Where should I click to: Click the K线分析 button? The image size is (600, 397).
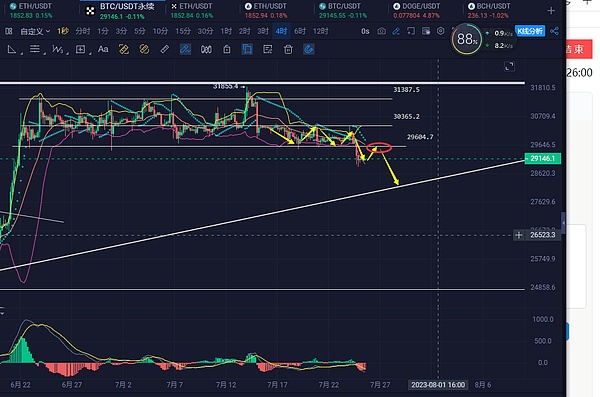pos(530,31)
